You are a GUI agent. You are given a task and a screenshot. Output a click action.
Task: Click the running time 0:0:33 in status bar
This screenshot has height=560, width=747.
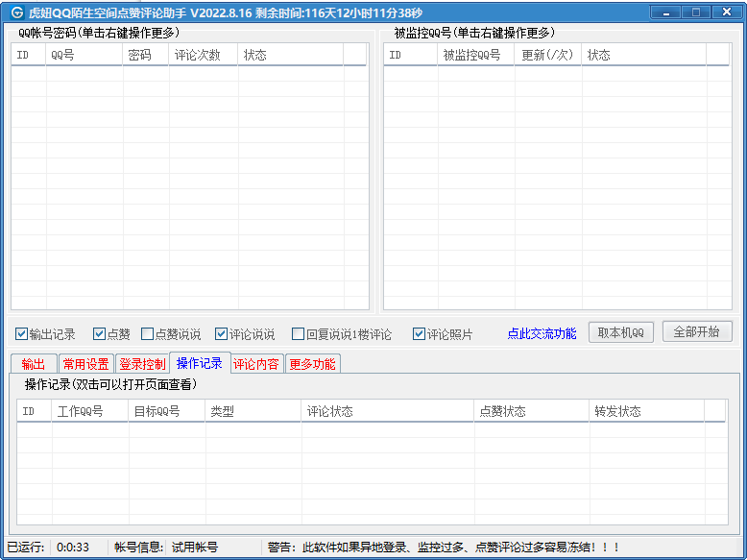point(73,548)
